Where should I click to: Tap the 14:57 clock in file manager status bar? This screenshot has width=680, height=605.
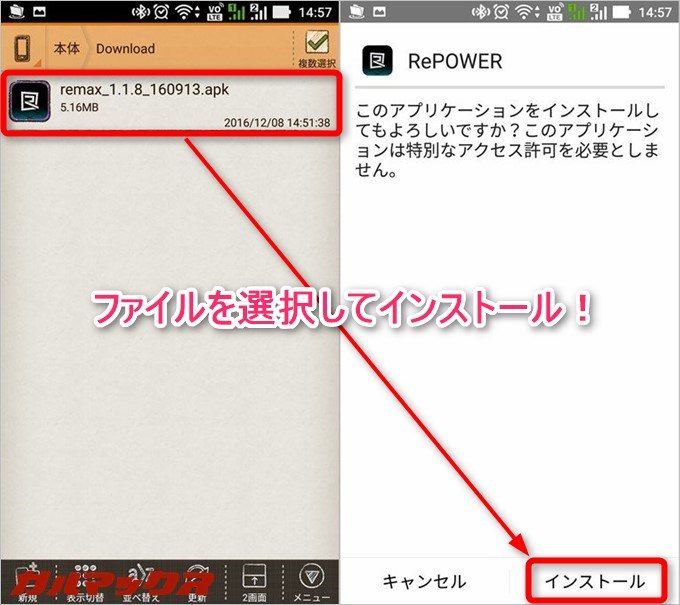(315, 12)
